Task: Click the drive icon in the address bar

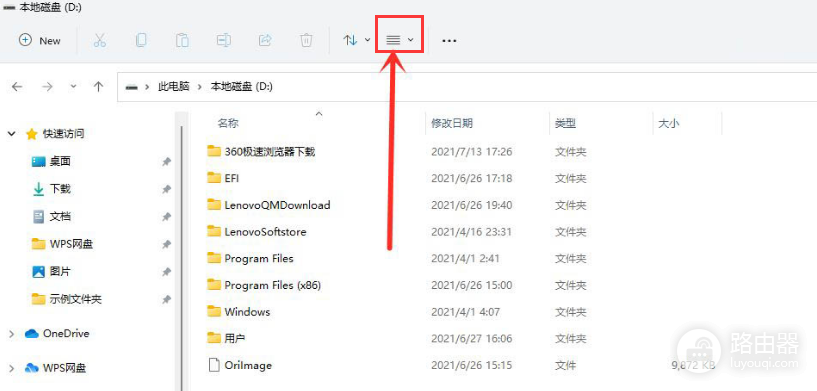Action: 132,87
